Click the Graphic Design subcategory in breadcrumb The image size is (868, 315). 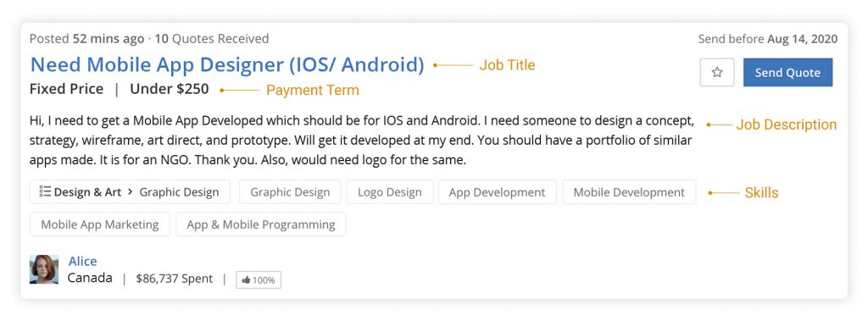point(180,192)
